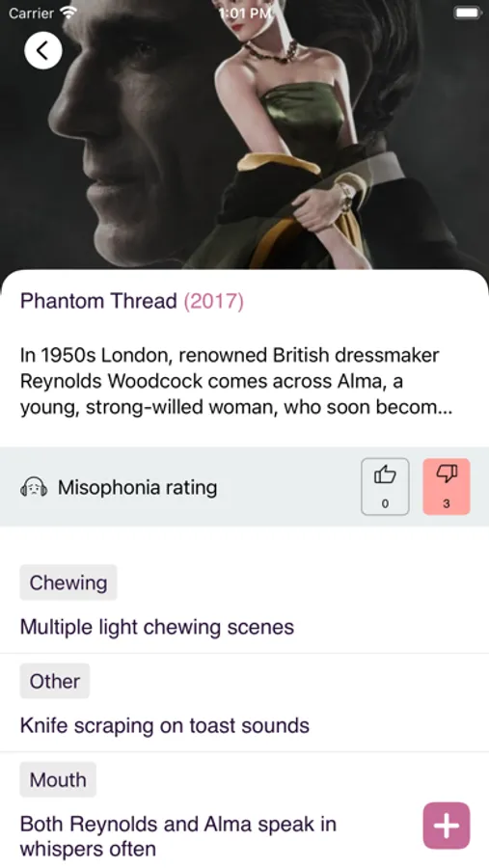Tap the misophonia headphones face icon
The width and height of the screenshot is (489, 868).
[x=34, y=488]
